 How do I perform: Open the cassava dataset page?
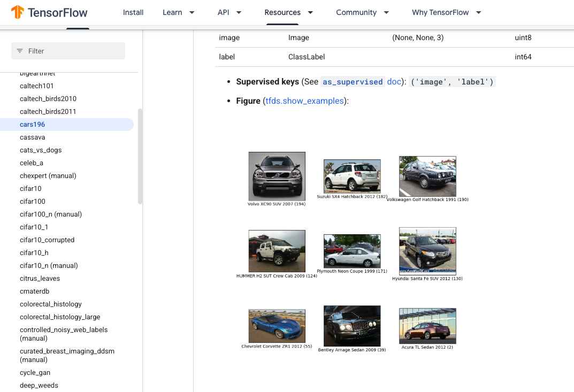[x=32, y=137]
